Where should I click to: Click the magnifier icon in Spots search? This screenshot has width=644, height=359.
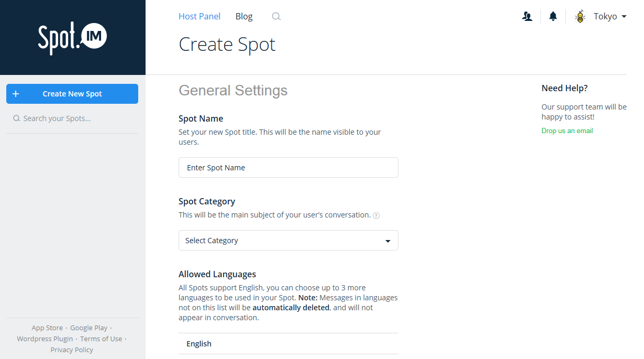[17, 118]
